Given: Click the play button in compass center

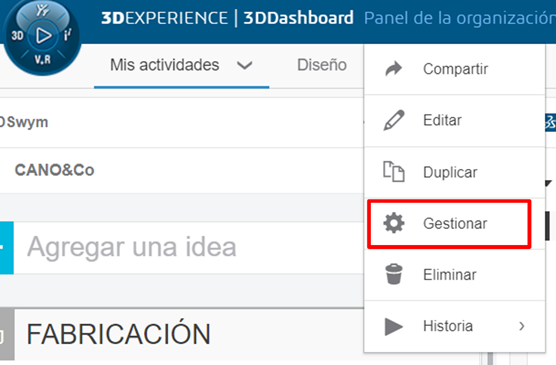Looking at the screenshot, I should tap(43, 35).
